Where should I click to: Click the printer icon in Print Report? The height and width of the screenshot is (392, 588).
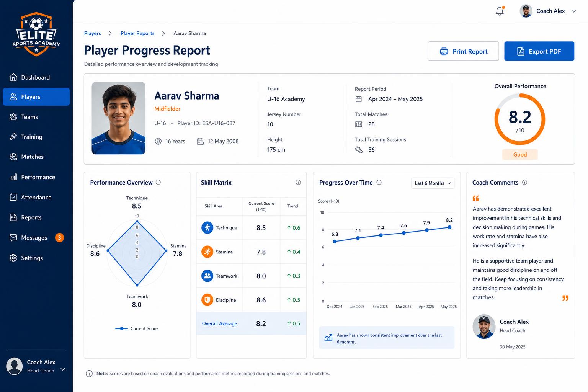click(444, 51)
